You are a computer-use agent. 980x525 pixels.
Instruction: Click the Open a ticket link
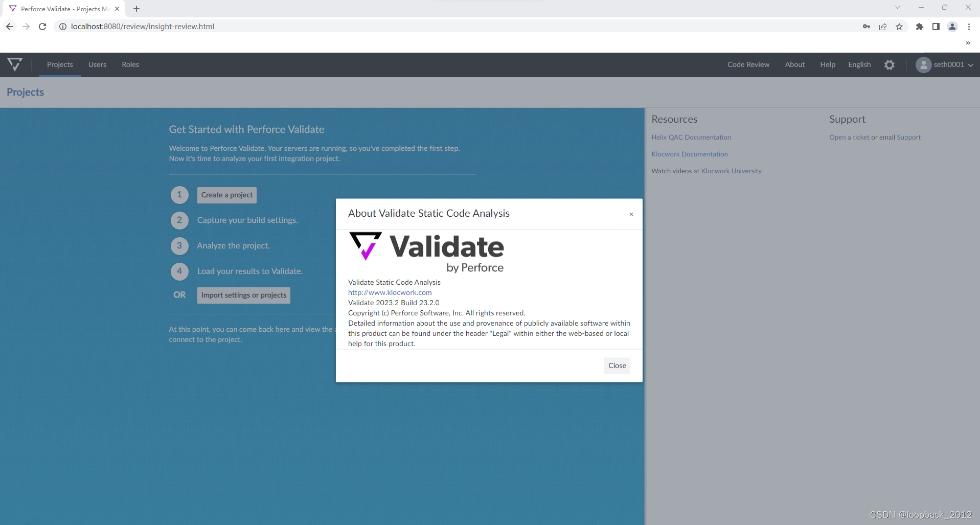tap(849, 137)
